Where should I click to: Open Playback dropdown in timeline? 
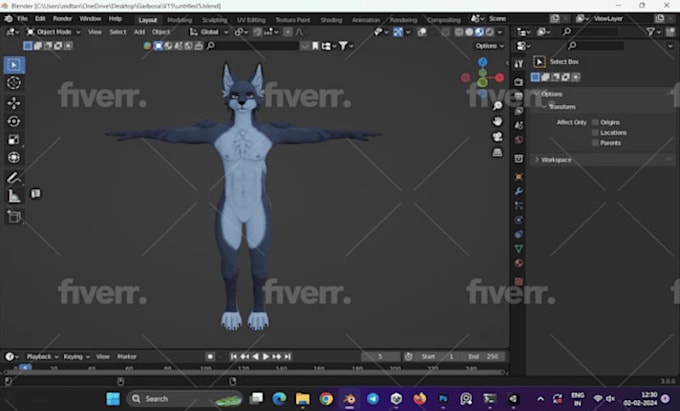point(42,356)
